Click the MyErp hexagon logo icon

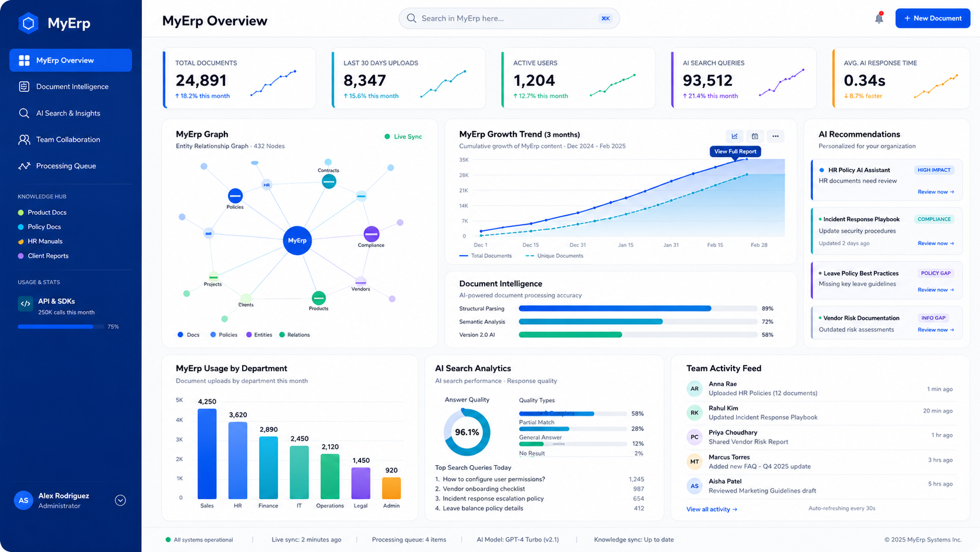point(28,23)
